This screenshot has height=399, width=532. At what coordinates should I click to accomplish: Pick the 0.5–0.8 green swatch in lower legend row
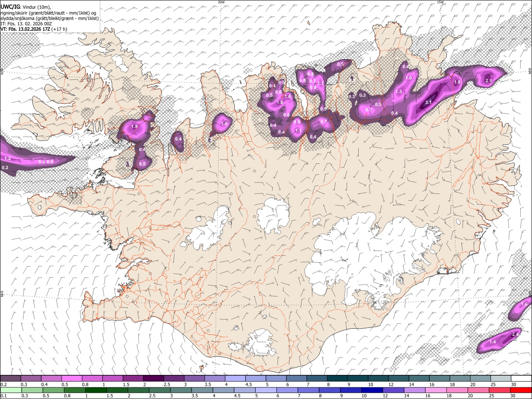(53, 390)
